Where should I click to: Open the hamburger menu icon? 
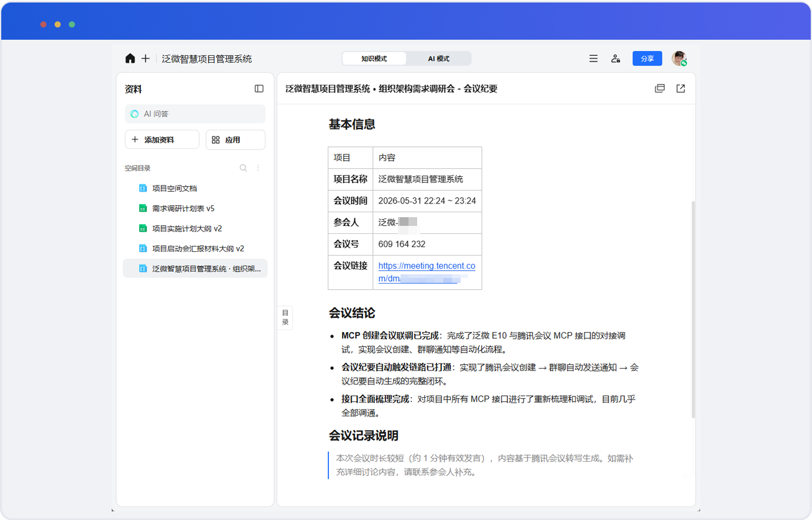point(593,58)
